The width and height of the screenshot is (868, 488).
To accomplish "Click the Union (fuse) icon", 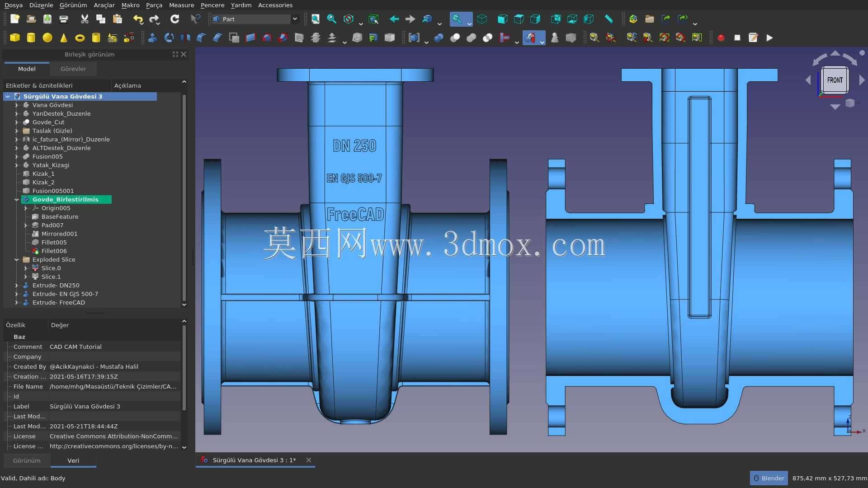I will [472, 38].
